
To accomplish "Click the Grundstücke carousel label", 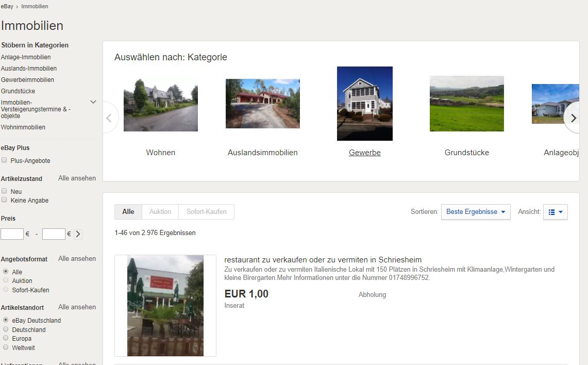I will (x=466, y=152).
